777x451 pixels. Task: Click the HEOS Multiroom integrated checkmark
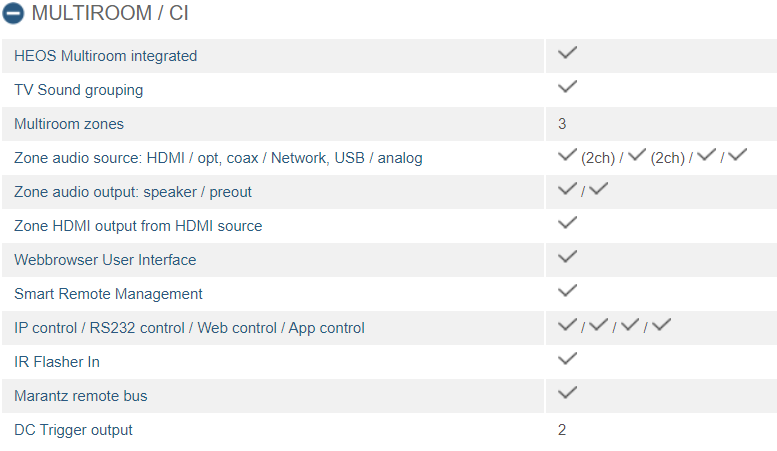pyautogui.click(x=567, y=53)
